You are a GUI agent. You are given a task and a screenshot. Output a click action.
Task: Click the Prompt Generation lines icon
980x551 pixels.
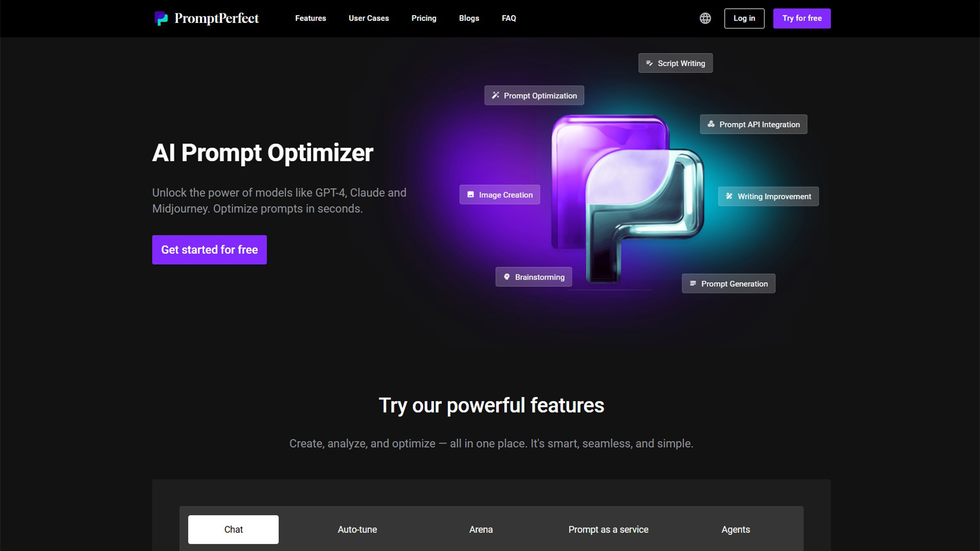(693, 284)
